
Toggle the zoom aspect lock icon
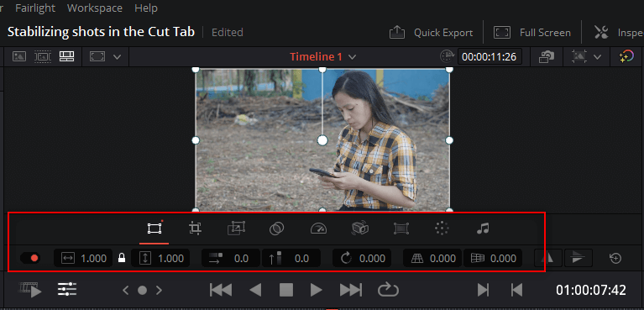[122, 258]
